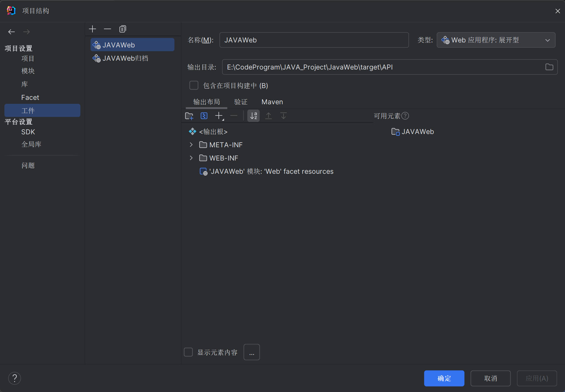Viewport: 565px width, 392px height.
Task: Click the back navigation arrow
Action: click(11, 32)
